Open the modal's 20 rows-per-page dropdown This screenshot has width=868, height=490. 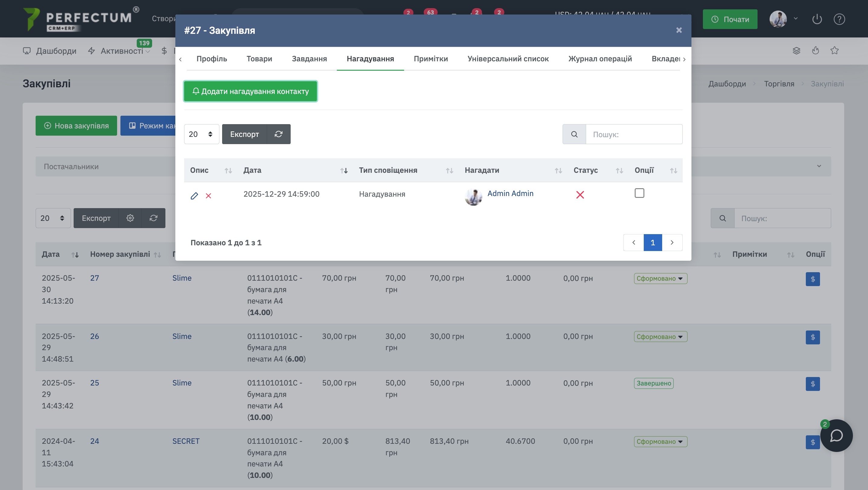201,134
